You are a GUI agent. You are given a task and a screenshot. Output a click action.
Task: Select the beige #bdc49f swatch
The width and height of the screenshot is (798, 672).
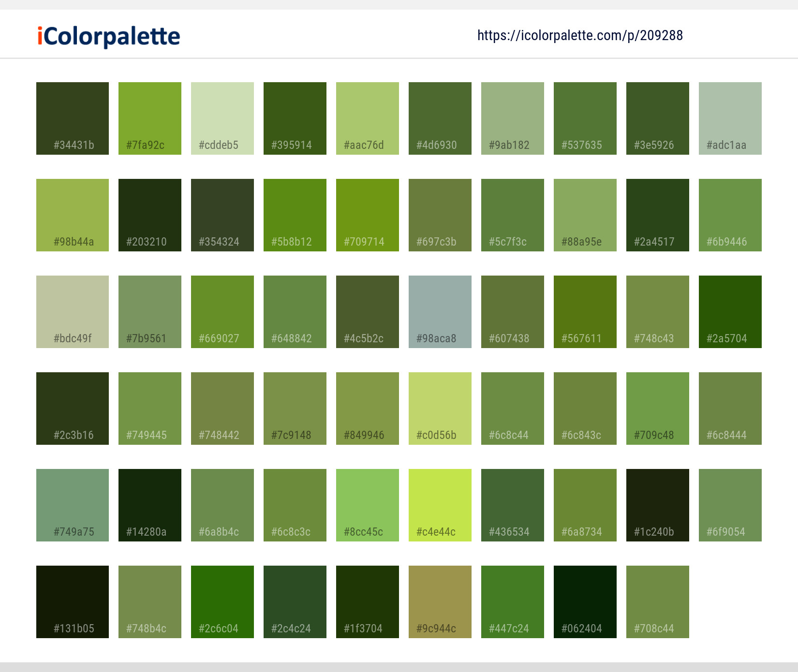pos(73,312)
